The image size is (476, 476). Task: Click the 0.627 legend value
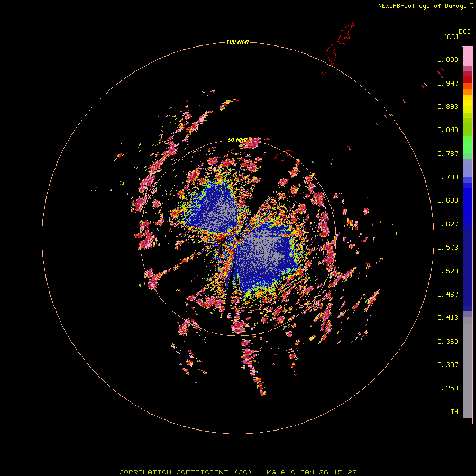pos(448,224)
